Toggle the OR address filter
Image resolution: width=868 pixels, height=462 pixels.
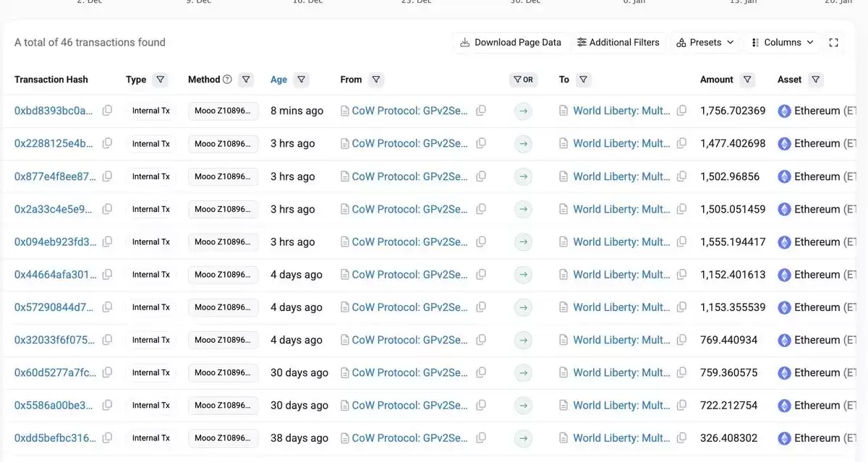pyautogui.click(x=523, y=80)
